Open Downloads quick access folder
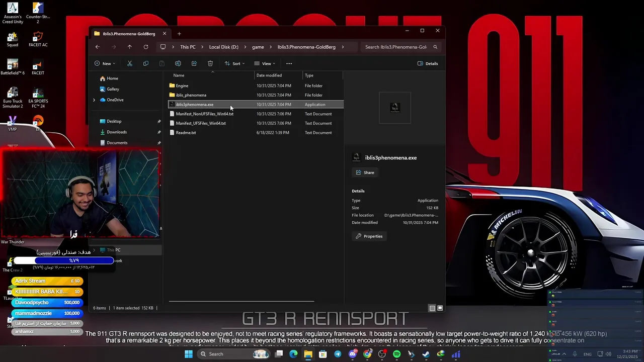This screenshot has width=644, height=362. point(116,132)
